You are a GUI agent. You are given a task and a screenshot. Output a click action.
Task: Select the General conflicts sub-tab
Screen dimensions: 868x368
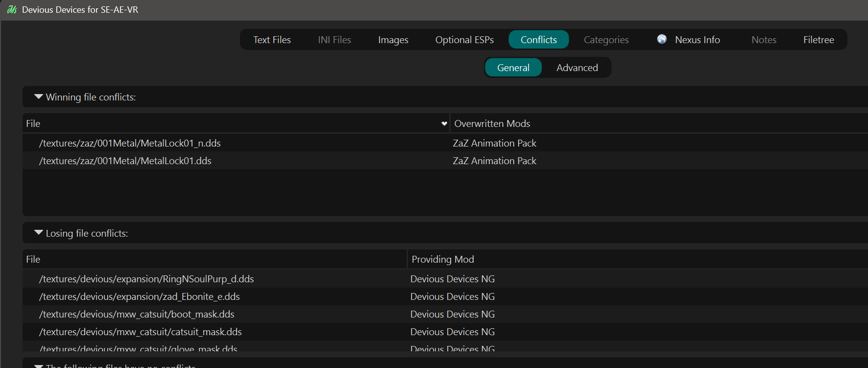tap(513, 68)
